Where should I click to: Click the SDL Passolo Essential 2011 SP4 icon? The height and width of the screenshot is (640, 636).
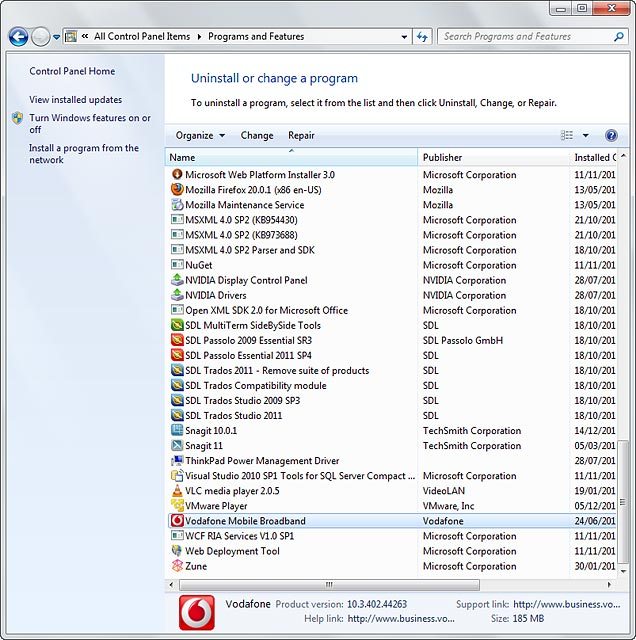coord(177,355)
